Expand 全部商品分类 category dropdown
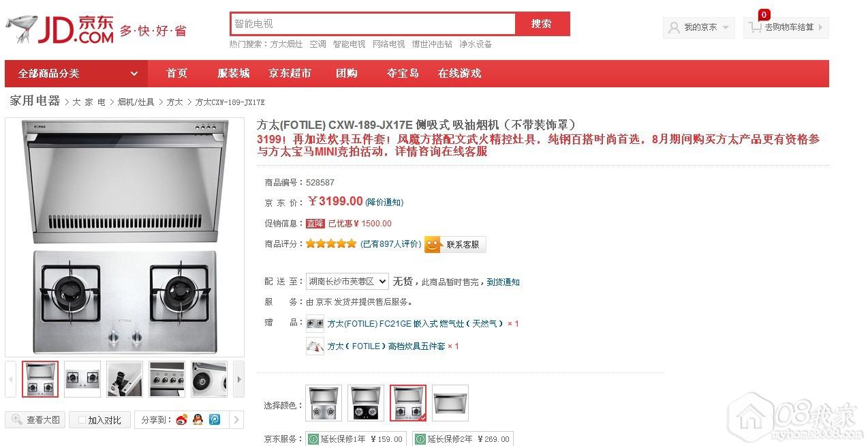 (x=78, y=74)
